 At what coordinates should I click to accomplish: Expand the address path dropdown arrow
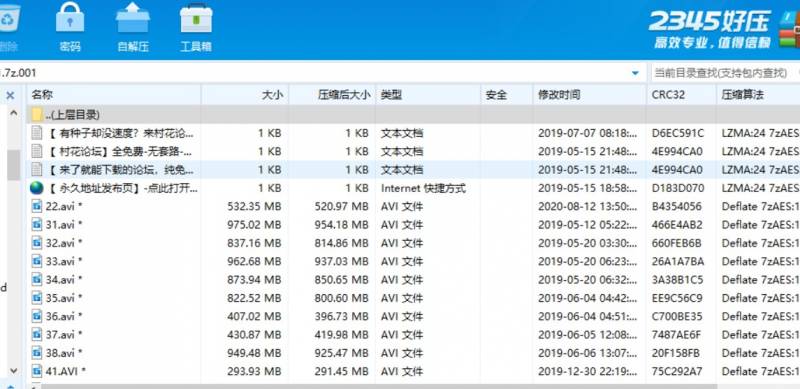635,73
